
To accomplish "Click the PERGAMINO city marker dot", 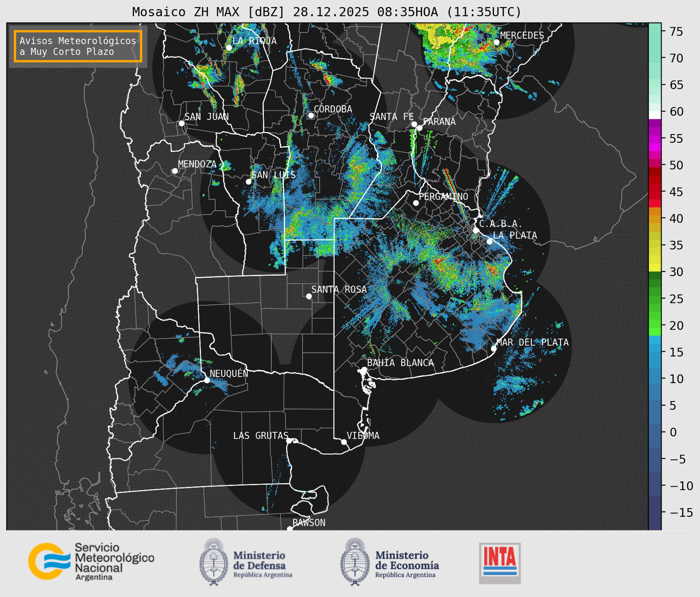I will [x=416, y=203].
